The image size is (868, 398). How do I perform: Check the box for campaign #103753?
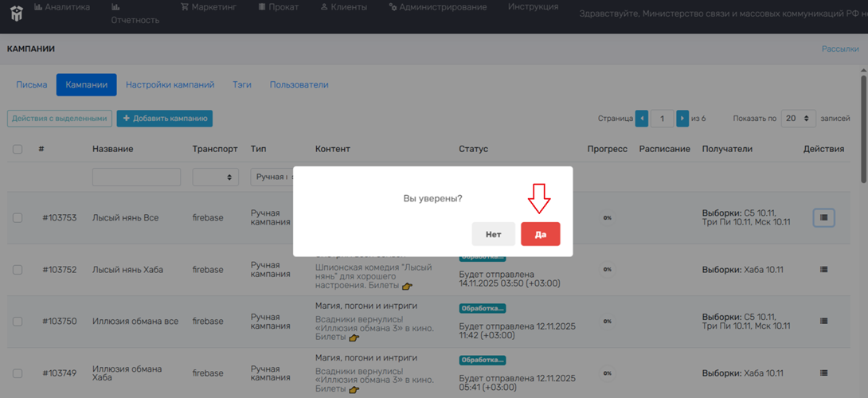tap(18, 217)
